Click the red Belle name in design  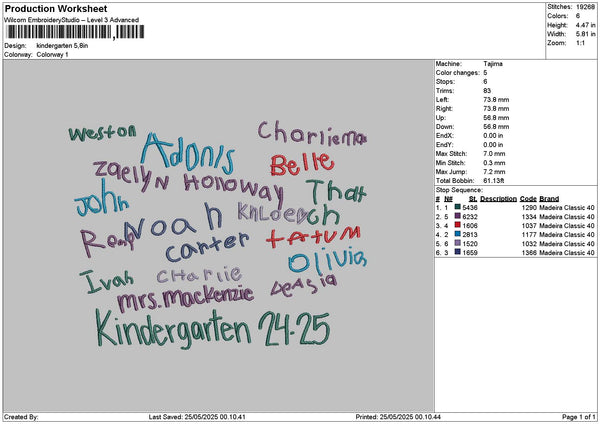[x=302, y=164]
